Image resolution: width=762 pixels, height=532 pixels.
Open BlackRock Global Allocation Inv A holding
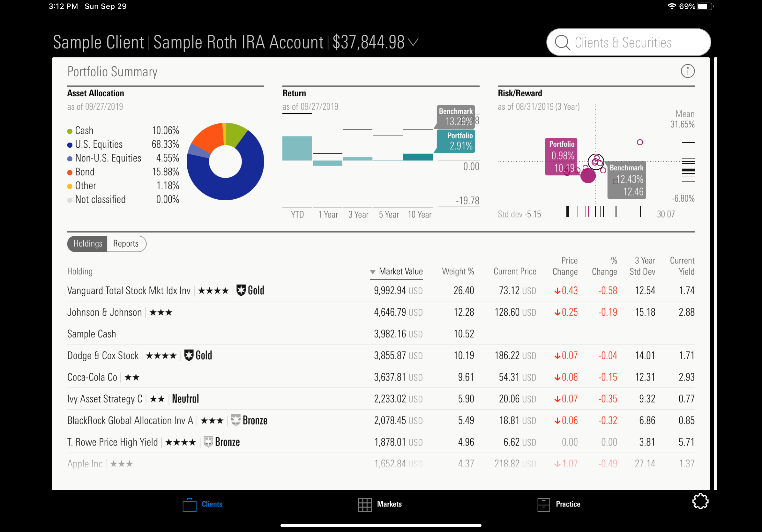pos(130,421)
